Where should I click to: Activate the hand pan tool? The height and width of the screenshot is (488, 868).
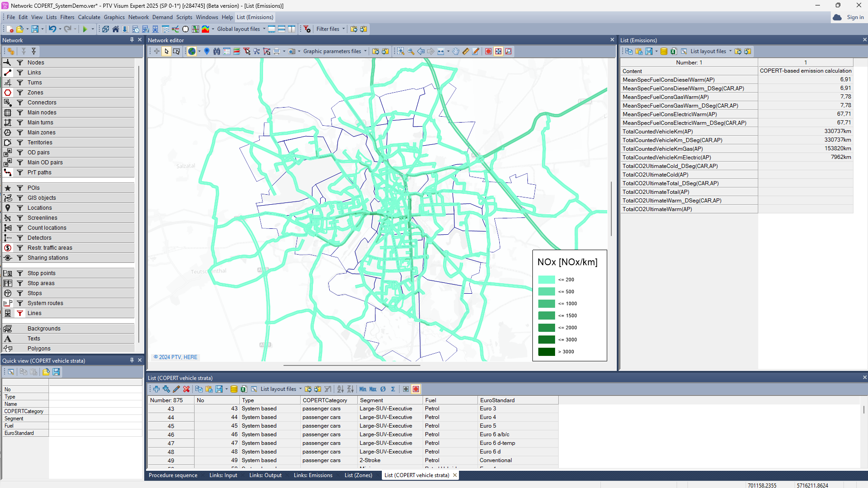[x=456, y=51]
